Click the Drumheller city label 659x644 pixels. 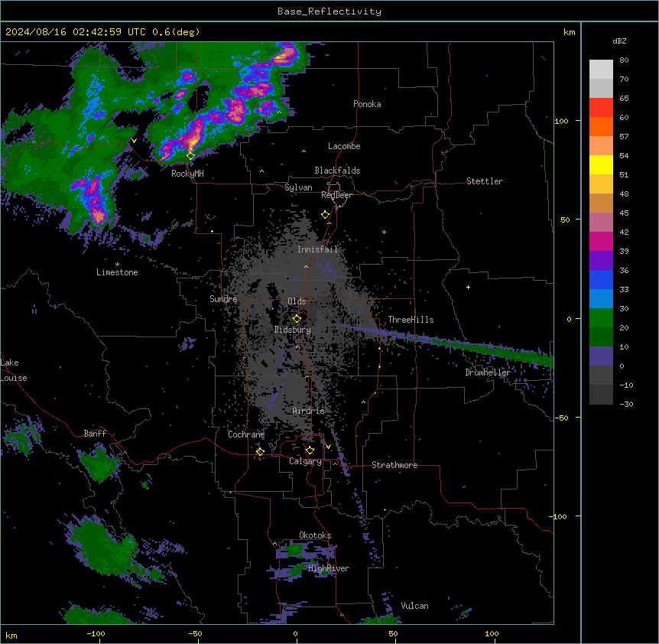click(x=488, y=372)
